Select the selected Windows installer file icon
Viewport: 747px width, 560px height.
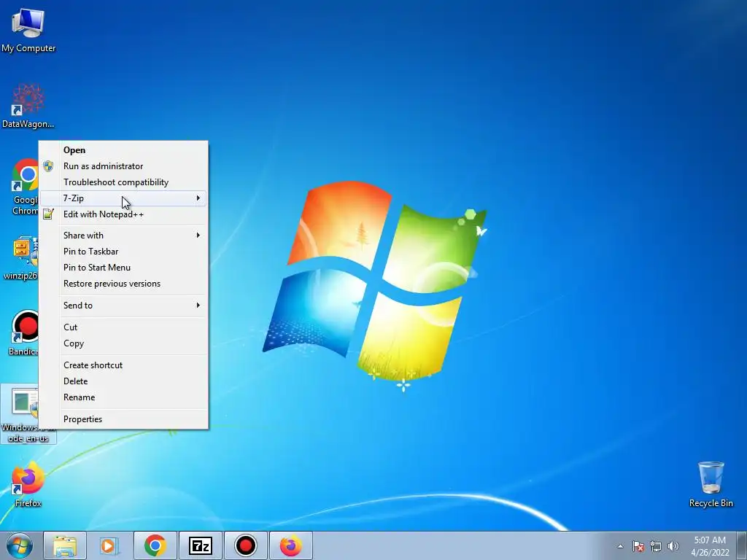(20, 414)
